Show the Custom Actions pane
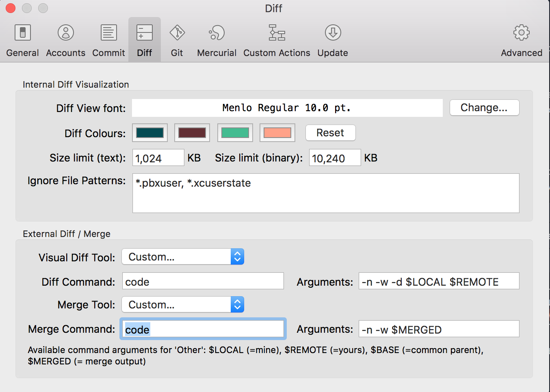This screenshot has height=392, width=550. [x=277, y=40]
